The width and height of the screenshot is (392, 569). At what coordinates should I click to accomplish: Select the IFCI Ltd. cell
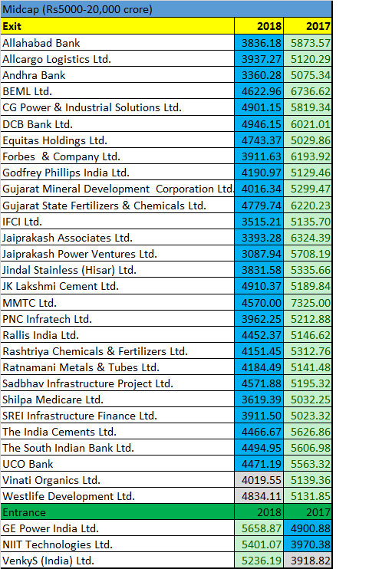point(117,222)
